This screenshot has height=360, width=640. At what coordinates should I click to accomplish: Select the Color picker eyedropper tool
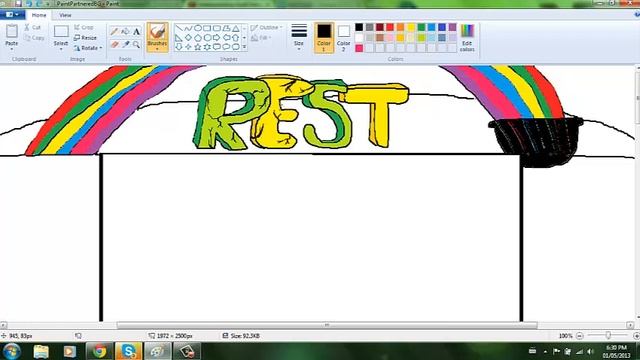point(126,44)
